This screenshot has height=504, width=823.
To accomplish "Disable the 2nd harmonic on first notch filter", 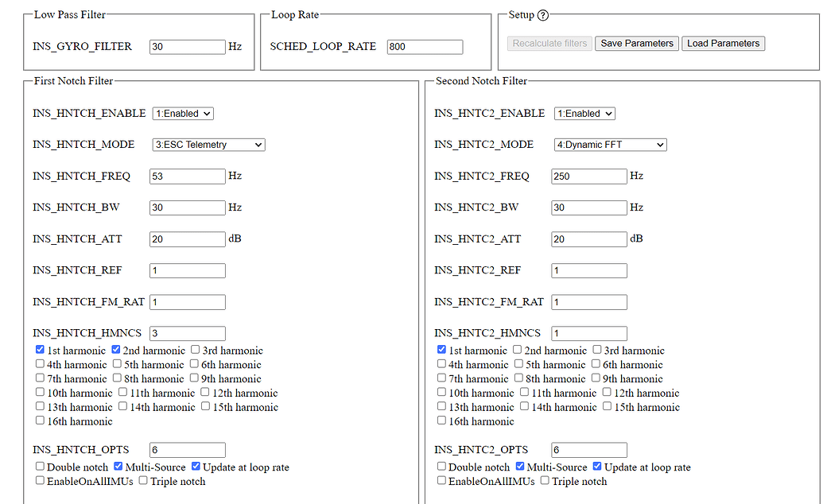I will click(x=115, y=349).
